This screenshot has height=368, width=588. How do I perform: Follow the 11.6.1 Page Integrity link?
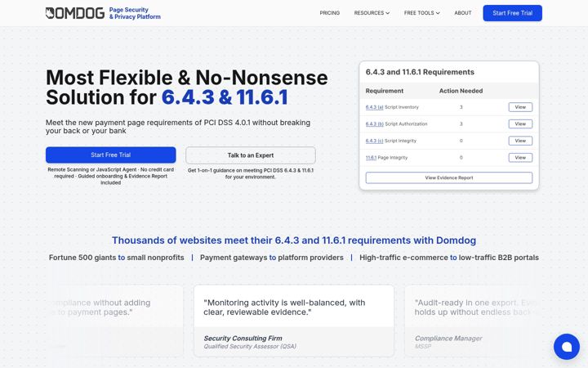pyautogui.click(x=371, y=158)
